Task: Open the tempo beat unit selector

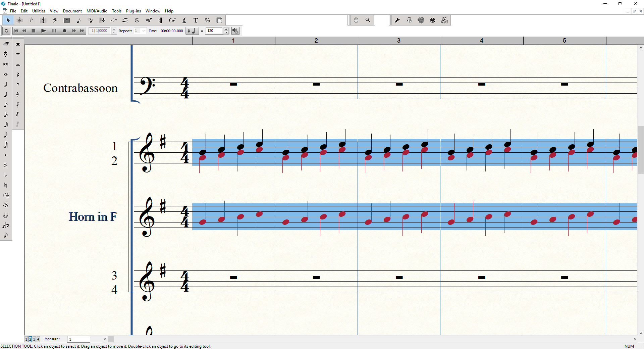Action: tap(192, 31)
